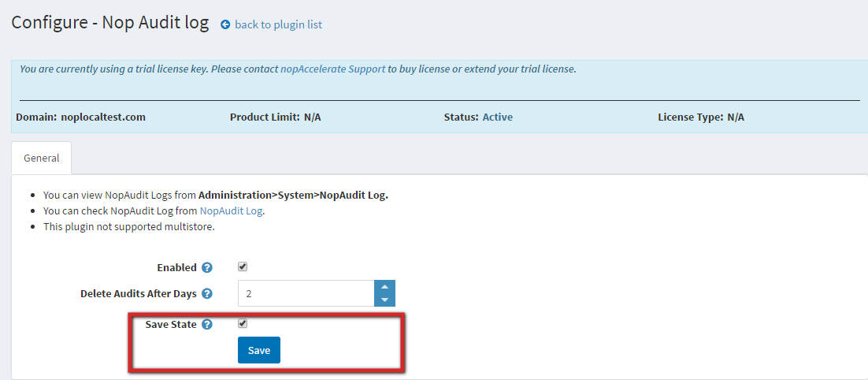Screen dimensions: 868x380
Task: Click the "Configure - Nop Audit log" heading
Action: click(110, 22)
